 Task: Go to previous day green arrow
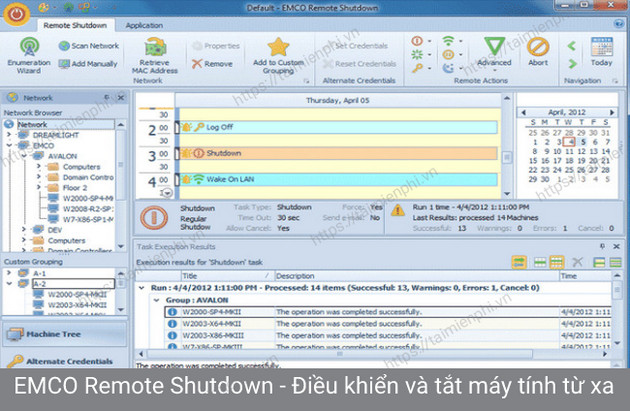point(572,46)
